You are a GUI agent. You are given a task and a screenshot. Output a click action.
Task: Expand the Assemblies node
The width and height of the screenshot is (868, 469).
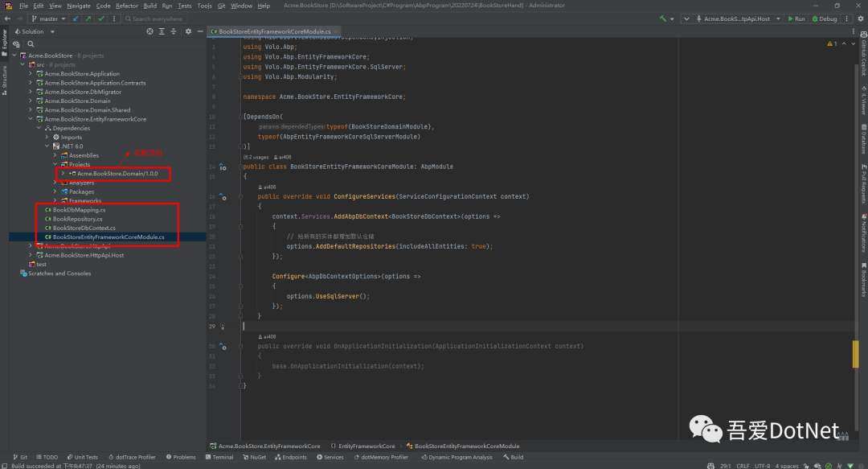[55, 155]
